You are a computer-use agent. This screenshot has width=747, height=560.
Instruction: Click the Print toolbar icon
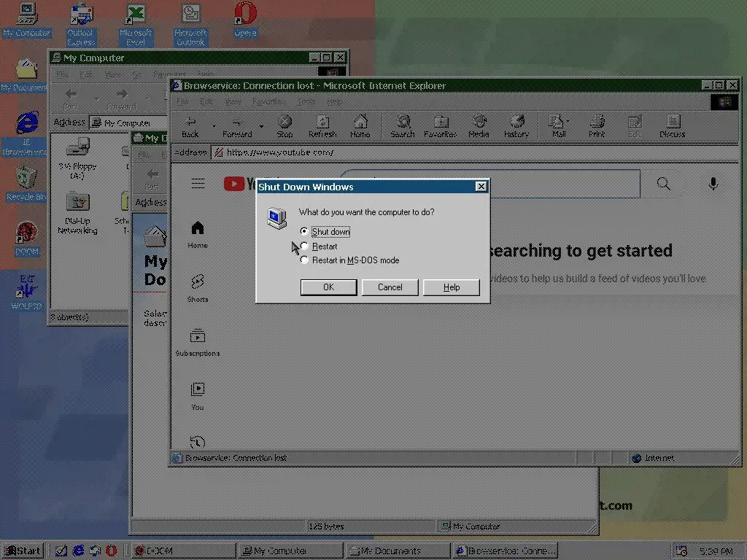pos(597,127)
